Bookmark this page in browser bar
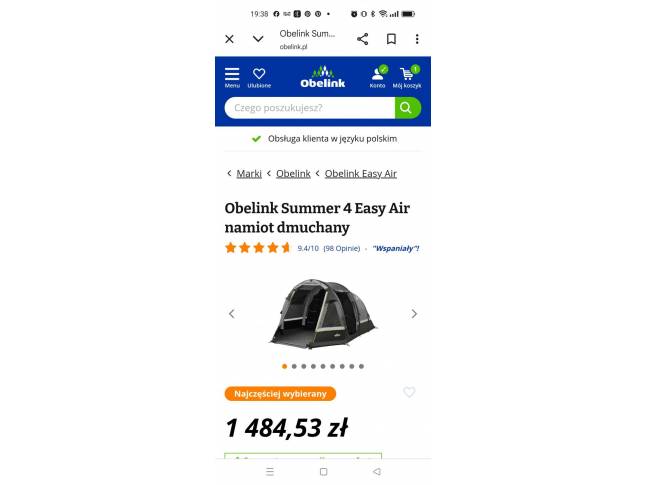The height and width of the screenshot is (485, 648). (x=391, y=39)
